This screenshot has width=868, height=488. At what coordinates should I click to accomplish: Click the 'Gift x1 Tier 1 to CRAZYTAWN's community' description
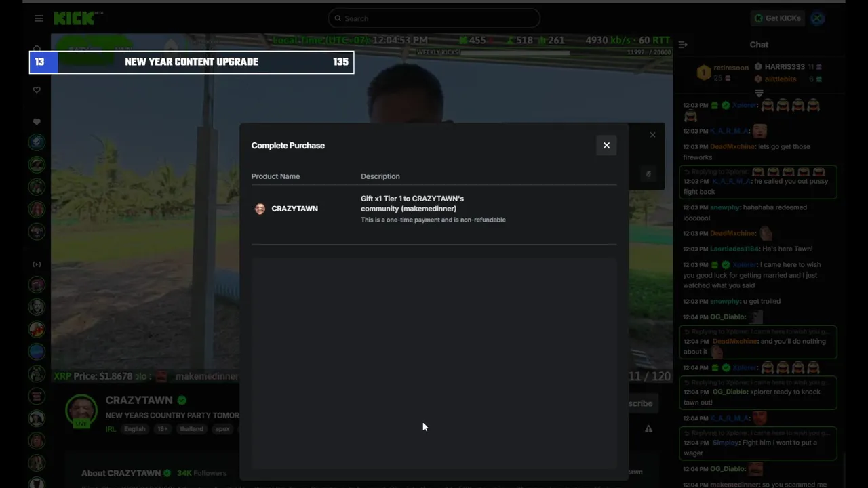point(412,203)
